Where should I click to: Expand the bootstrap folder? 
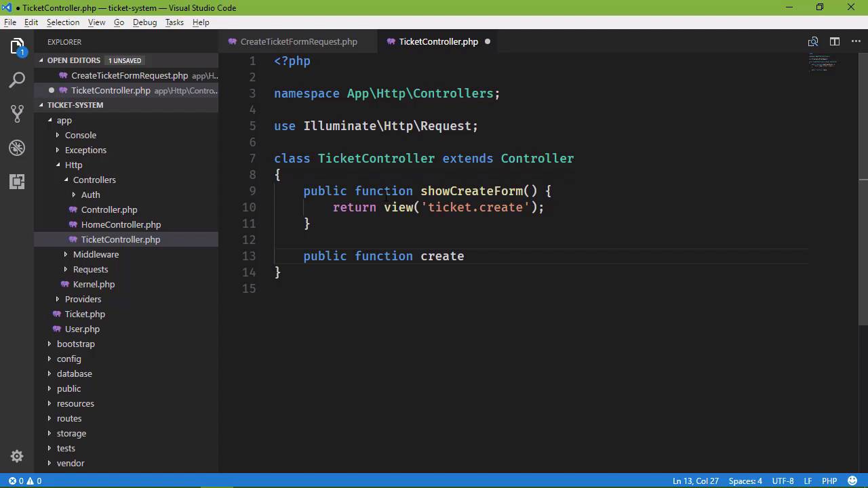[50, 344]
